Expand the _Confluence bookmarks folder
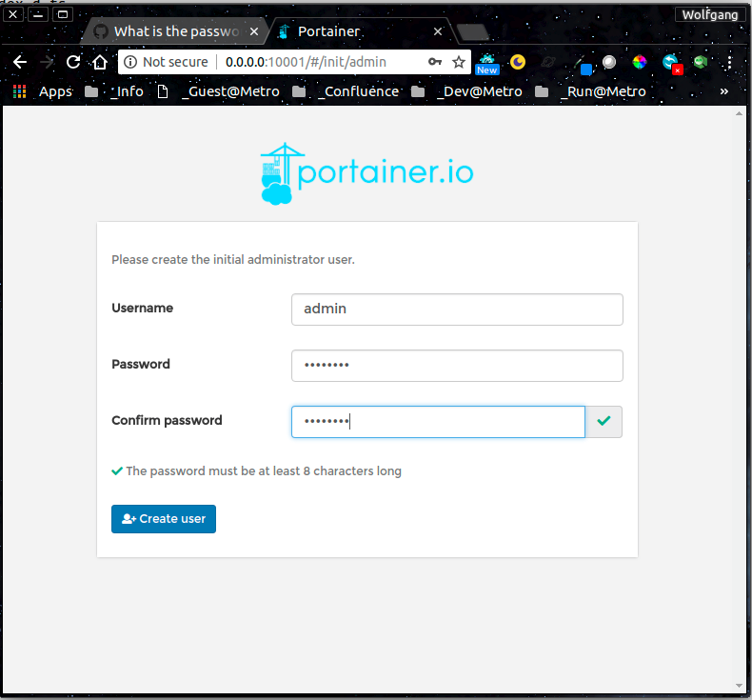 coord(346,91)
